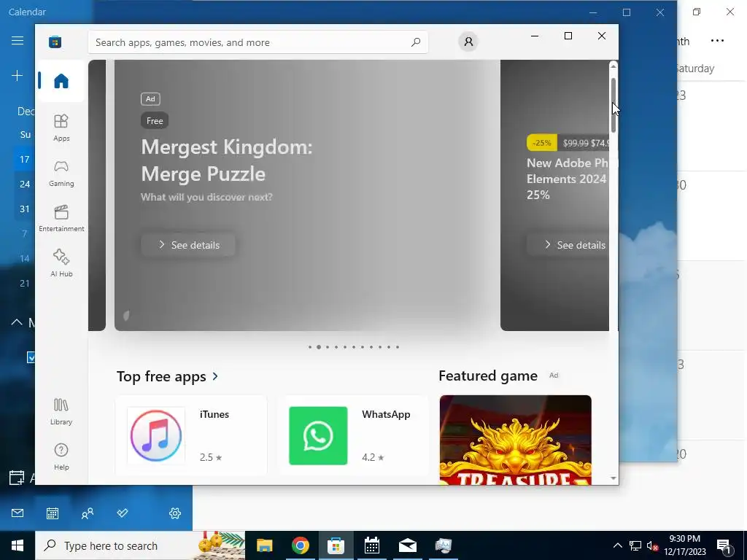
Task: Open the AI Hub section
Action: (61, 262)
